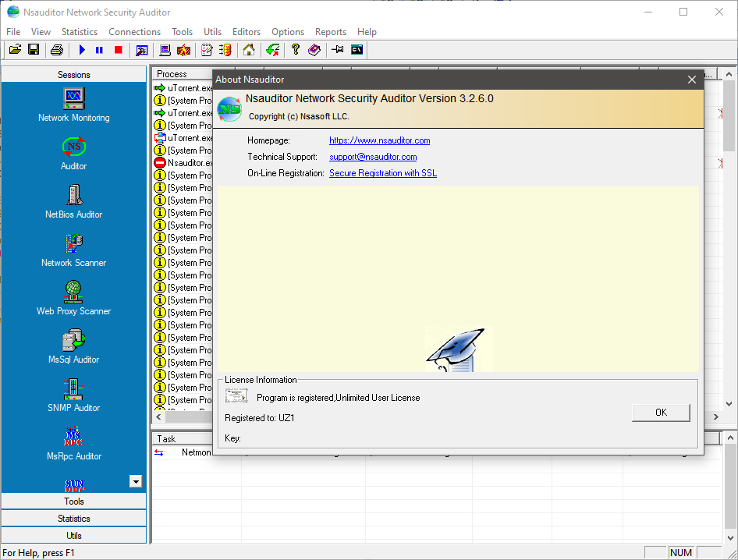Click the green and red arrows toolbar icon
The height and width of the screenshot is (560, 738).
(272, 49)
